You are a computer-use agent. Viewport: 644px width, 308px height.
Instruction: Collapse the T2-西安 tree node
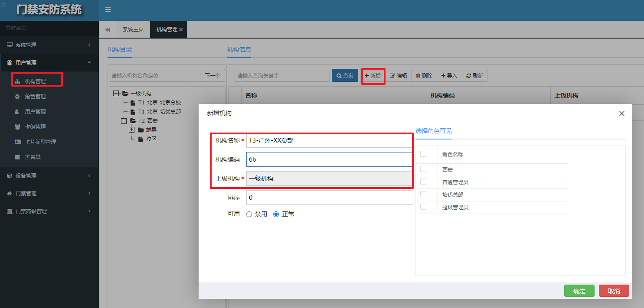[x=124, y=120]
